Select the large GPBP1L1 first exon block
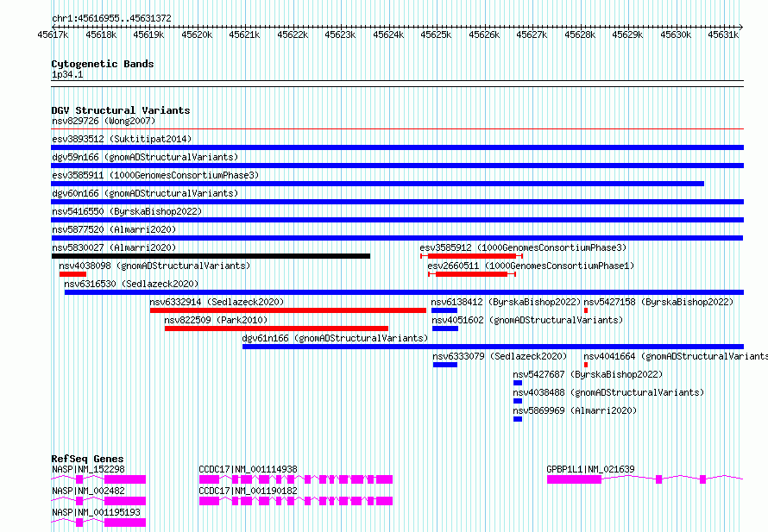768x532 pixels. tap(574, 479)
